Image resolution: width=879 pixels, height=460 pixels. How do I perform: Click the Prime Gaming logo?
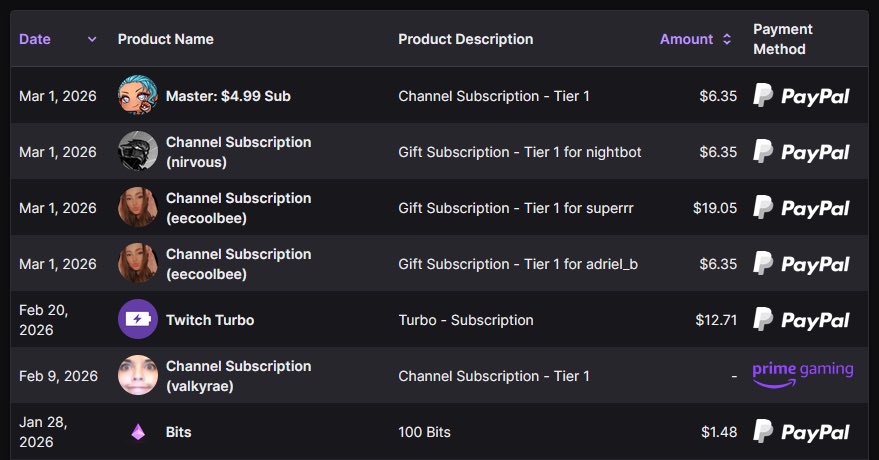coord(803,373)
